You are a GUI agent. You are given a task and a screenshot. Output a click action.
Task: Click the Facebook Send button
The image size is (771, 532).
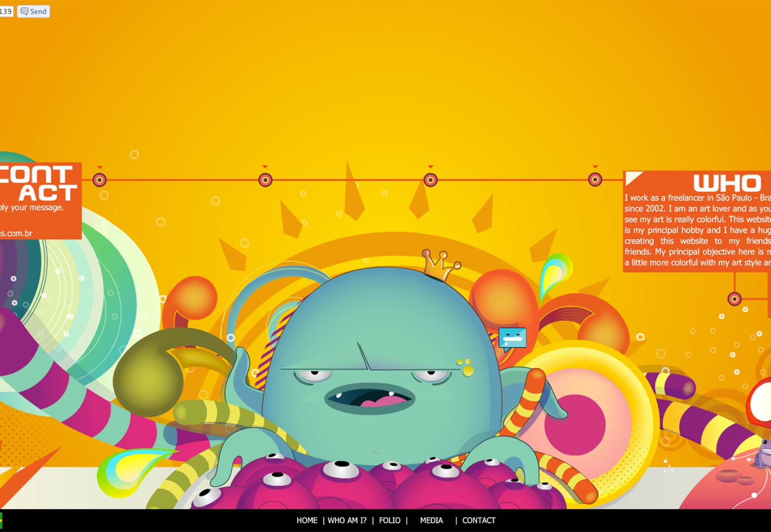pos(34,11)
